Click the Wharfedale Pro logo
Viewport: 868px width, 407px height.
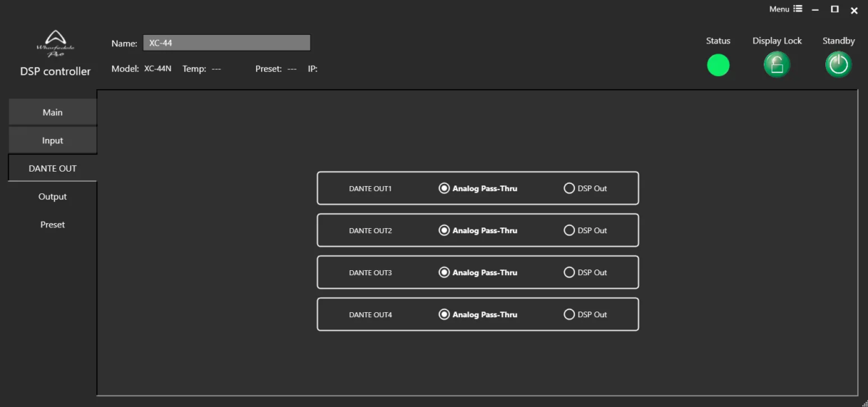(55, 43)
